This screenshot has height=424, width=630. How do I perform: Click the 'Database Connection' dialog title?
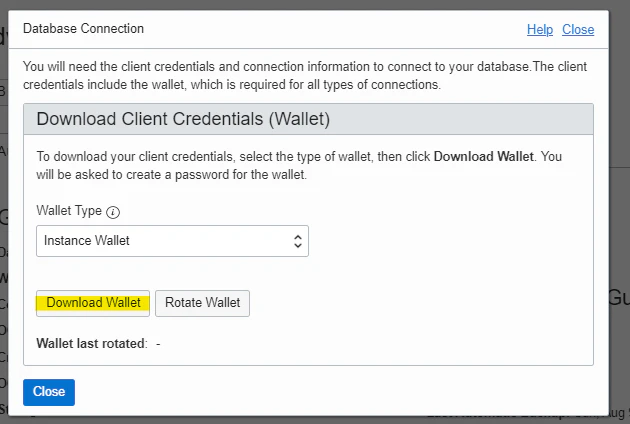[84, 29]
